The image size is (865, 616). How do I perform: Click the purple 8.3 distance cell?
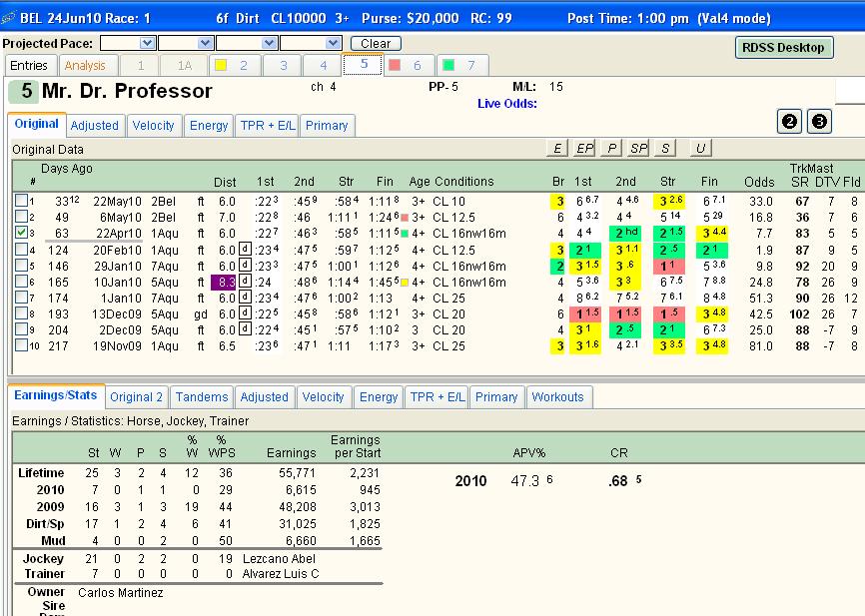224,282
